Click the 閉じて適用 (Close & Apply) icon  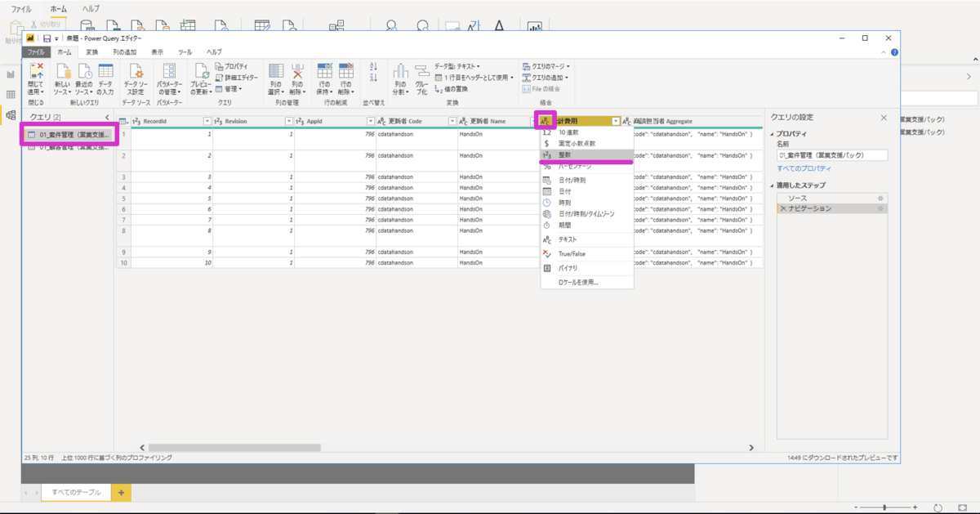36,72
